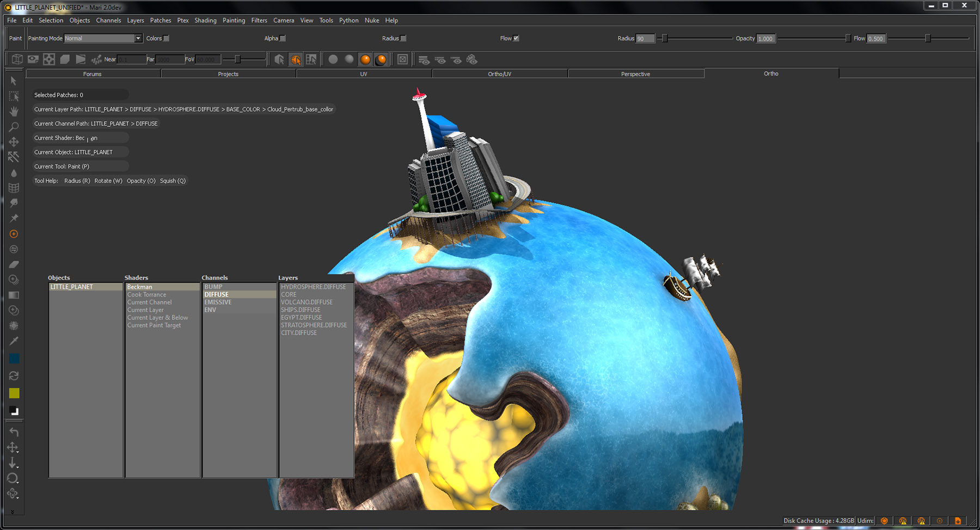
Task: Select the full orange sphere lighting icon
Action: 365,59
